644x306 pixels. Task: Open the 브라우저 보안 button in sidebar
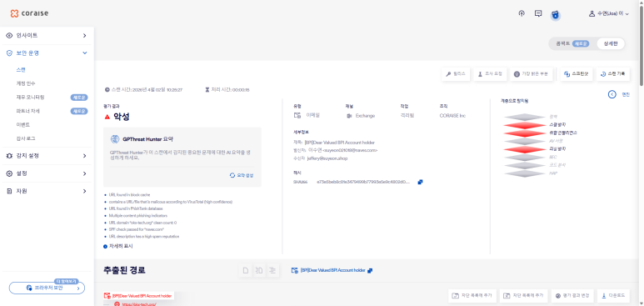point(47,288)
